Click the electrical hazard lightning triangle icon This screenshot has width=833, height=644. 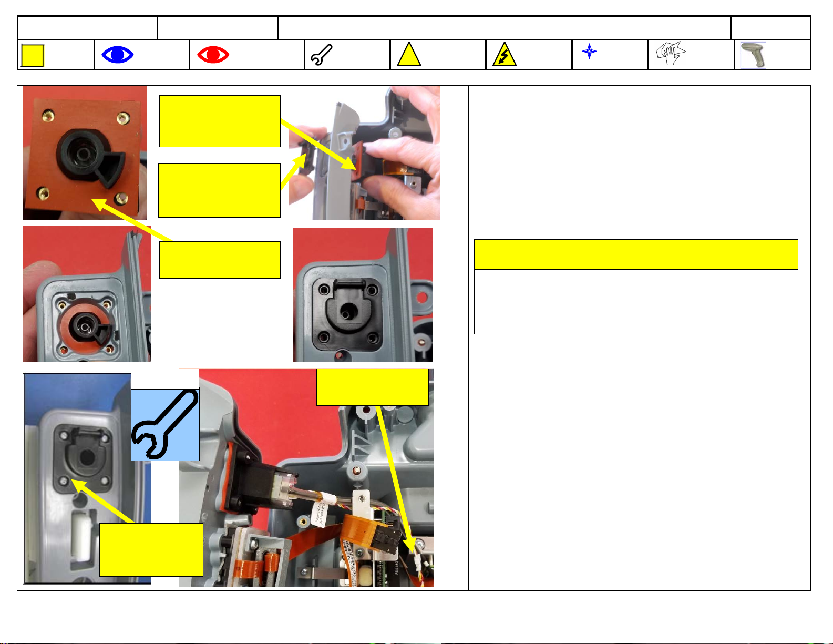tap(504, 55)
